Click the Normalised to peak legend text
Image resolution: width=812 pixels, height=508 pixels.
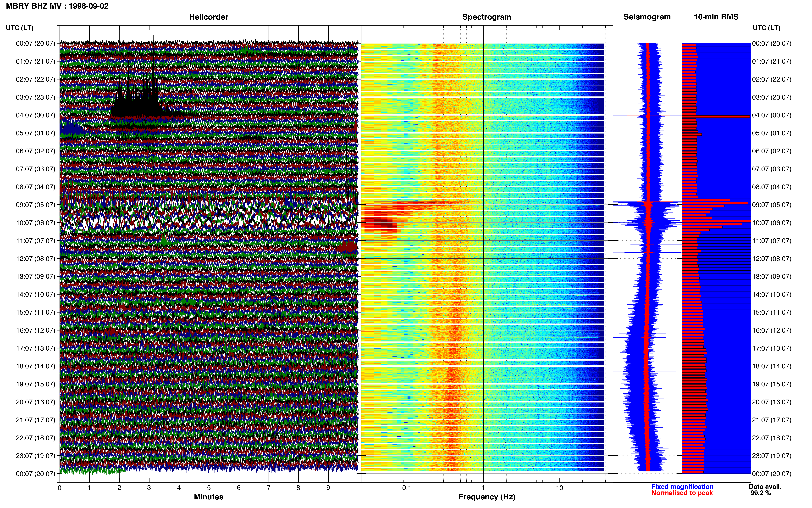[x=682, y=493]
